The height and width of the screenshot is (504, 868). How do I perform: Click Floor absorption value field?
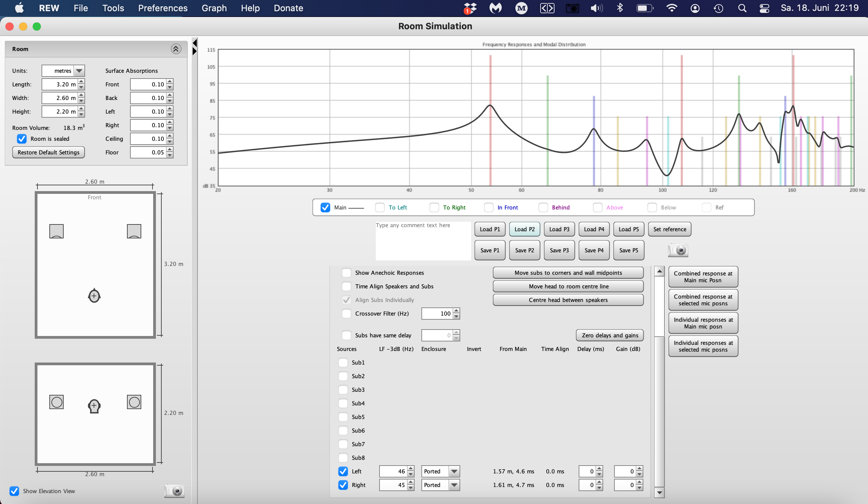(x=148, y=152)
